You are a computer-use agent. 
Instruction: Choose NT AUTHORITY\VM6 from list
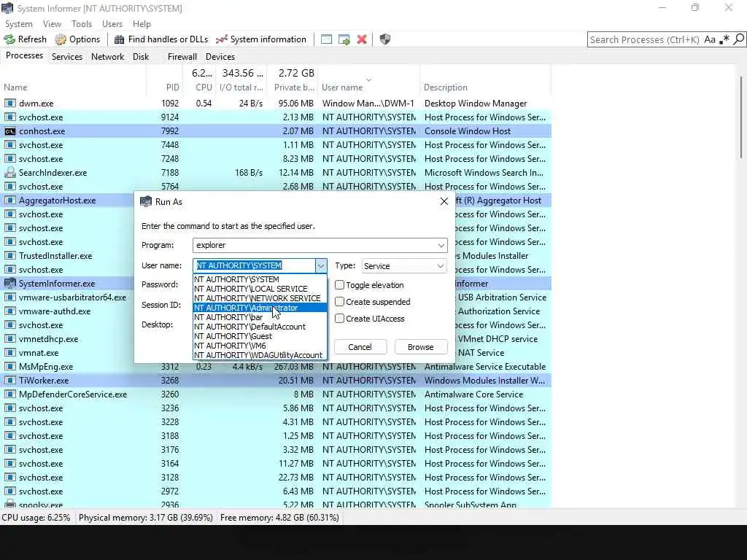coord(260,346)
